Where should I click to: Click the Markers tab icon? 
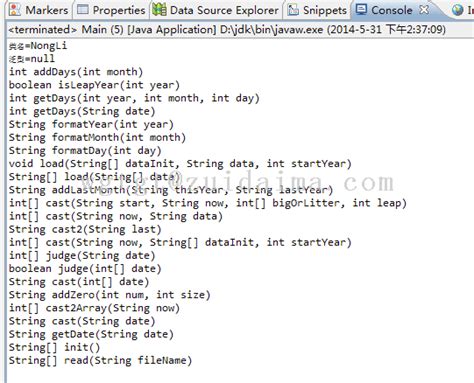point(15,10)
